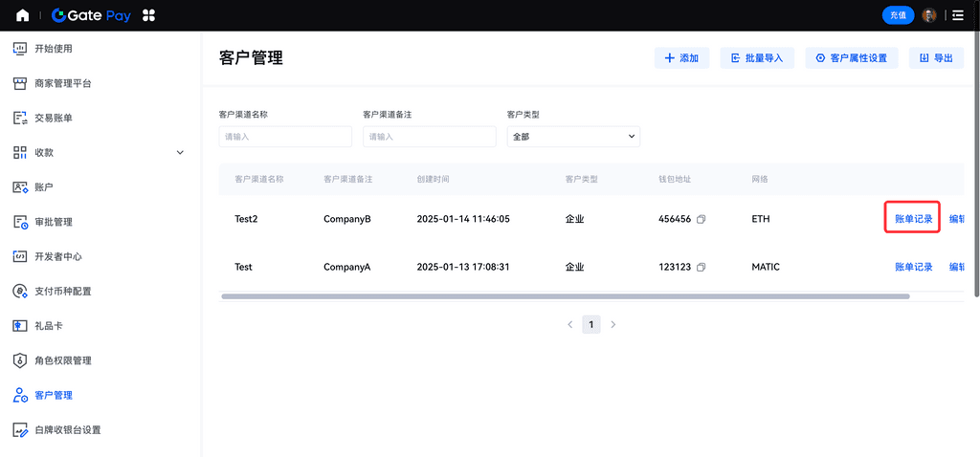The image size is (980, 457).
Task: Click the 充值 recharge button
Action: 898,15
